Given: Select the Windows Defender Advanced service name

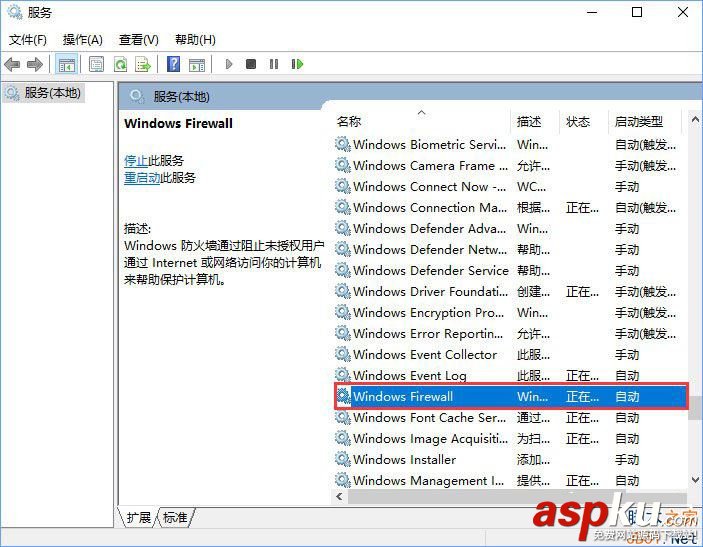Looking at the screenshot, I should pos(430,229).
